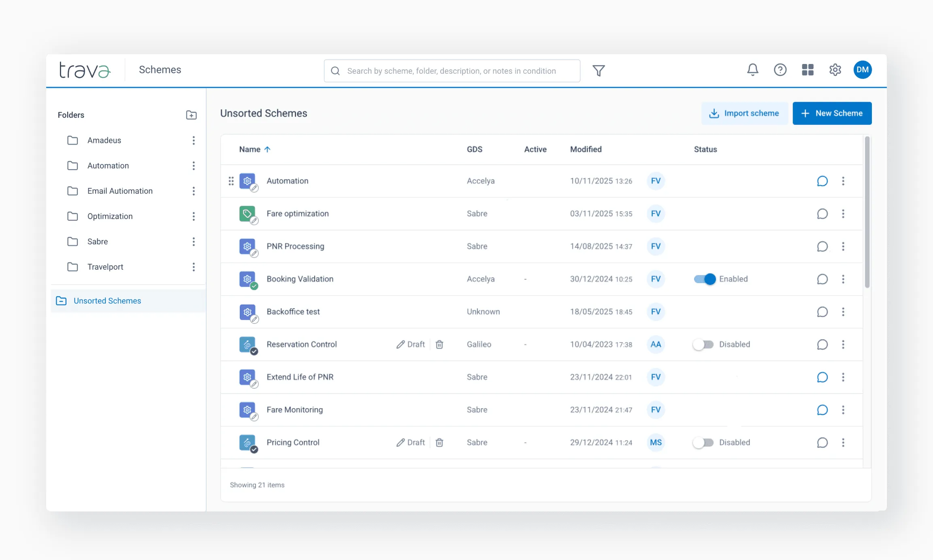Viewport: 933px width, 560px height.
Task: Click the Import scheme button
Action: point(744,113)
